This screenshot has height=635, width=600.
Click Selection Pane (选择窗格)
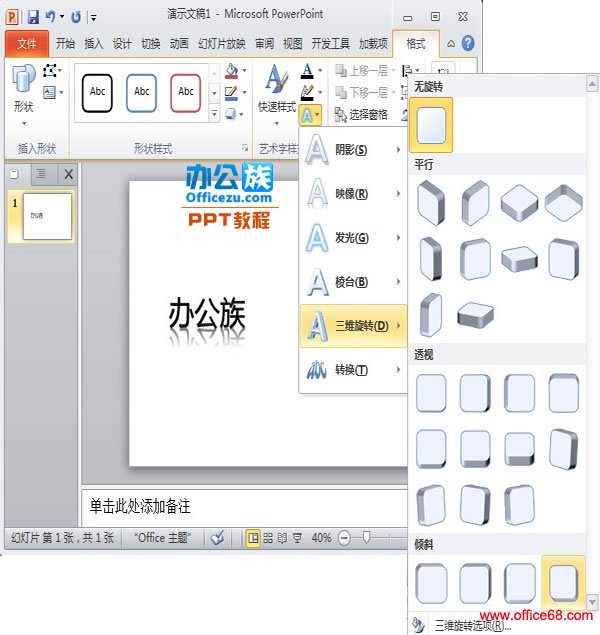pos(362,115)
